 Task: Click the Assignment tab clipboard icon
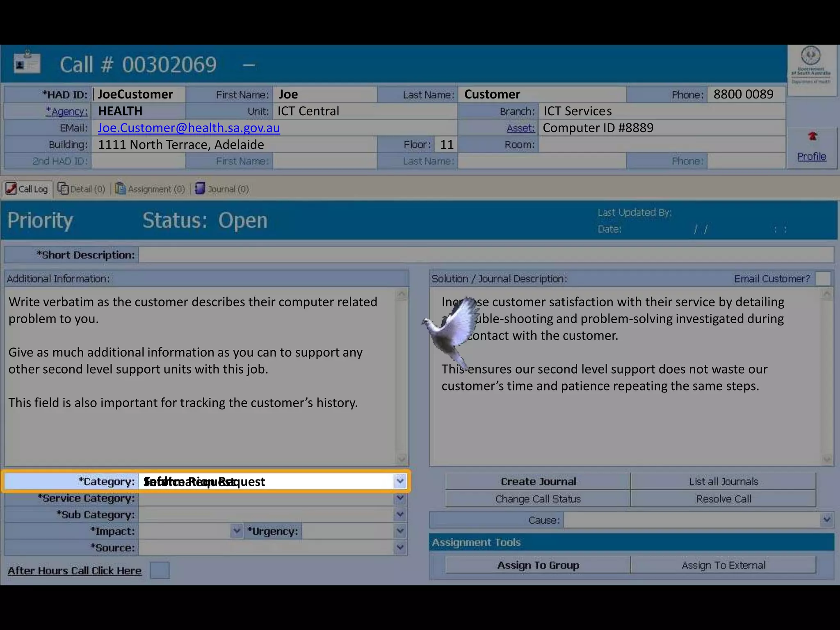pos(120,189)
